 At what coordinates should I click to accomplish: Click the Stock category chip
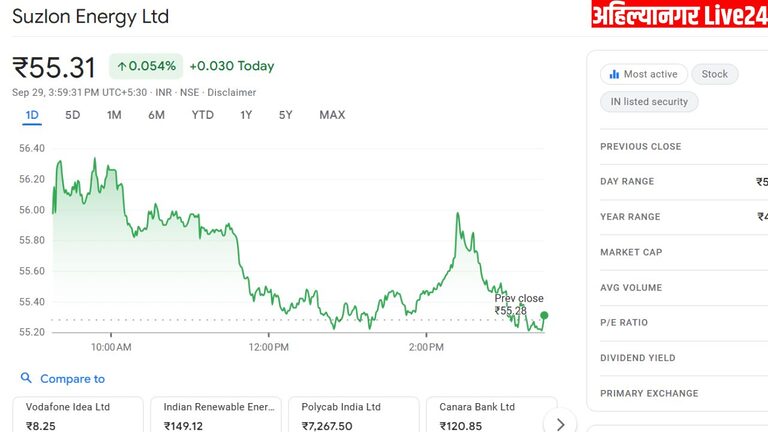[714, 74]
